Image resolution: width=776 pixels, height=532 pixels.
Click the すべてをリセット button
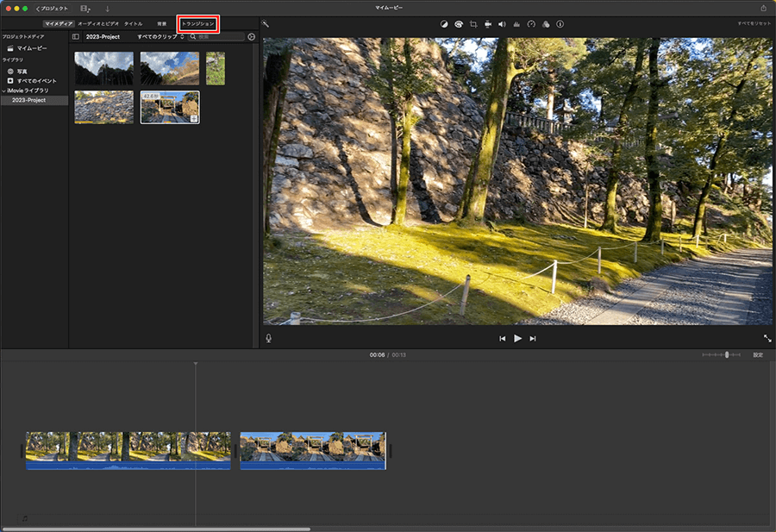[x=754, y=24]
